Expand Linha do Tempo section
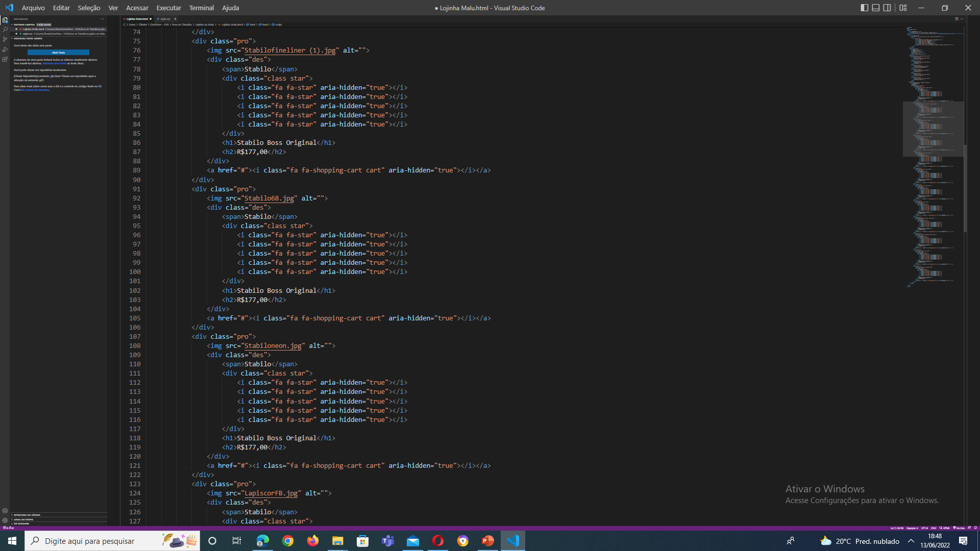 (x=58, y=519)
